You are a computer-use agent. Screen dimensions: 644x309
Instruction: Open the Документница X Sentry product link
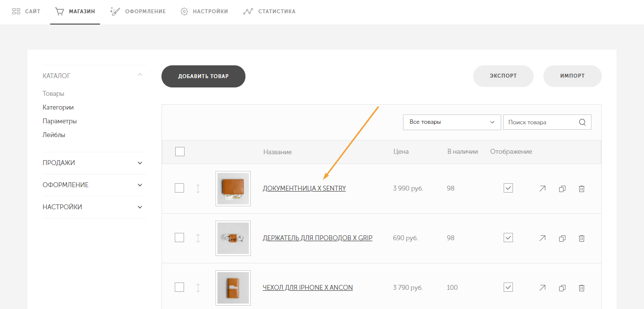tap(304, 188)
